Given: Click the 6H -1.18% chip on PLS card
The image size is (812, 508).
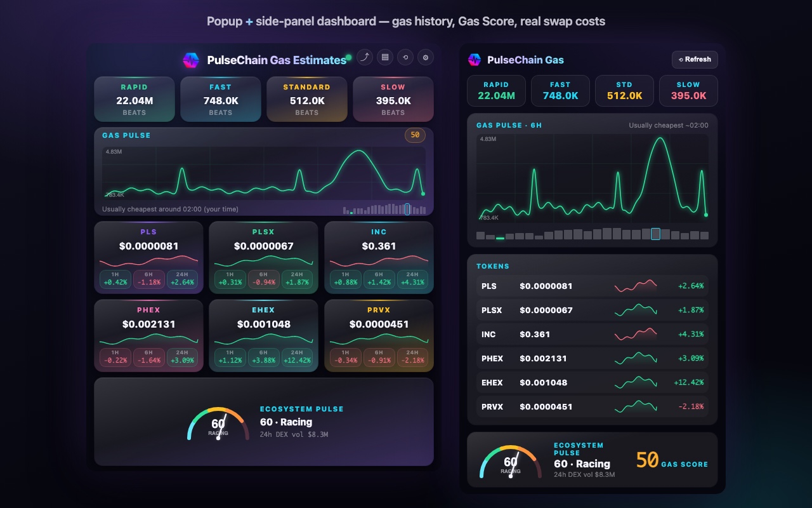Looking at the screenshot, I should point(149,279).
